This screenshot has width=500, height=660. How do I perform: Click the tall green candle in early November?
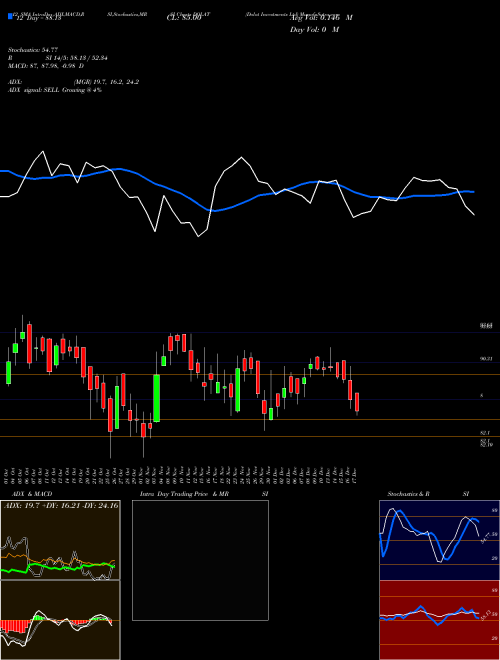tap(157, 398)
